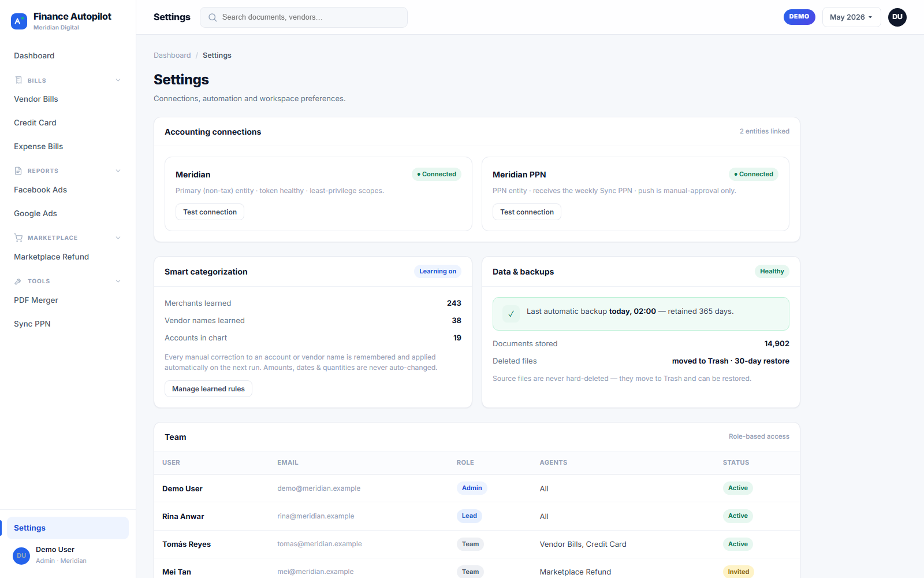The height and width of the screenshot is (578, 924).
Task: Open the Credit Card page
Action: pyautogui.click(x=68, y=123)
